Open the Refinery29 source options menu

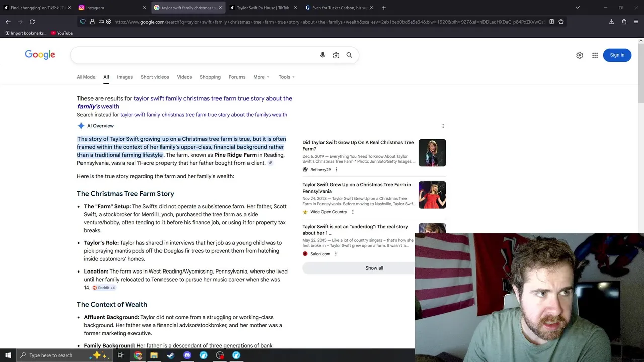coord(336,170)
